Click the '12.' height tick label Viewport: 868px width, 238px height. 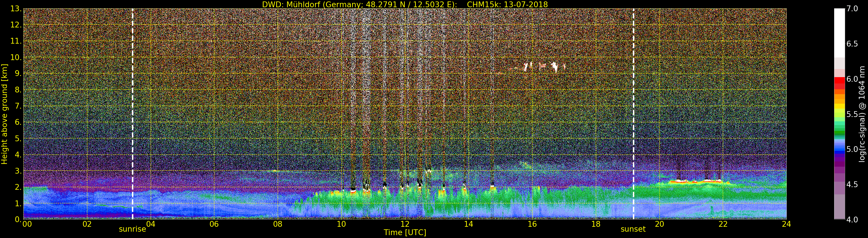[x=16, y=25]
